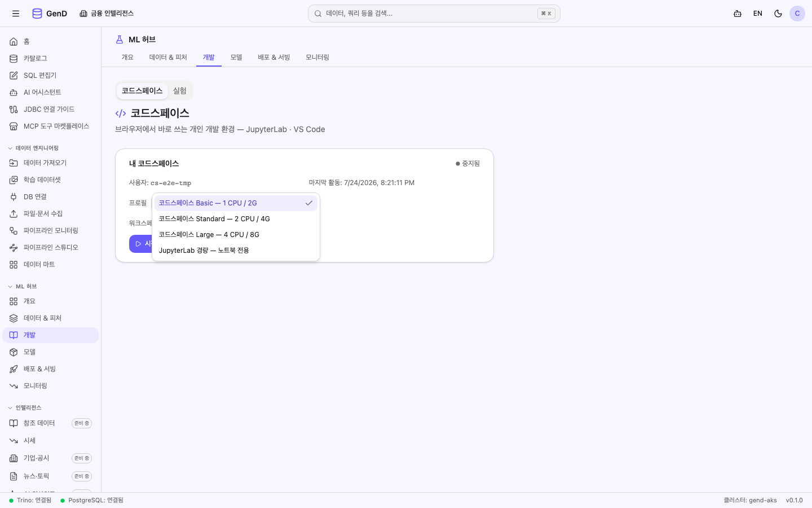Switch to the 모니터링 tab

coord(317,58)
